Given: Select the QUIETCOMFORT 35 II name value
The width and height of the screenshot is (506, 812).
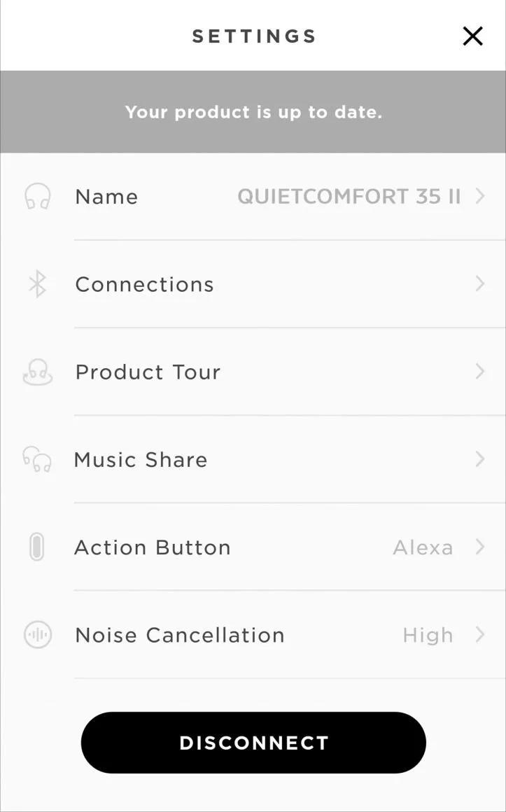Looking at the screenshot, I should tap(349, 197).
